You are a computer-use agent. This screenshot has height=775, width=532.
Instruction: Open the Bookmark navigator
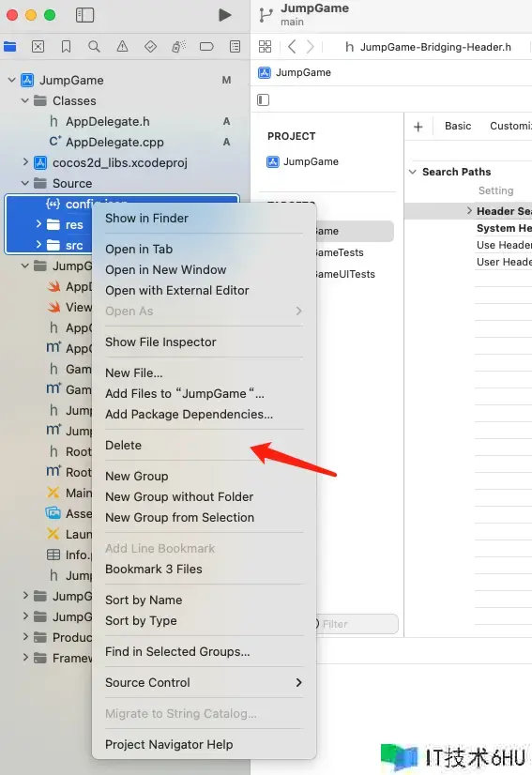point(66,47)
